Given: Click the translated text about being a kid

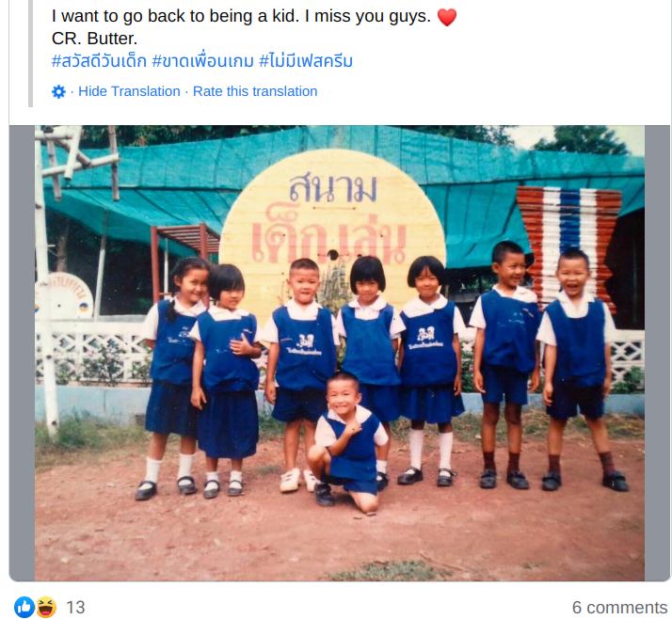Looking at the screenshot, I should click(x=241, y=16).
